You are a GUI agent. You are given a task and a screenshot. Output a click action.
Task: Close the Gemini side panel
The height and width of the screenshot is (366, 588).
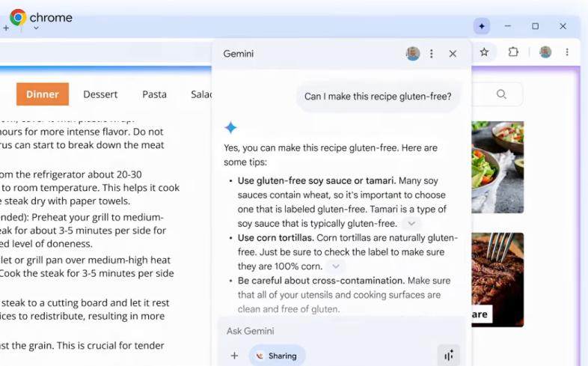pyautogui.click(x=453, y=54)
